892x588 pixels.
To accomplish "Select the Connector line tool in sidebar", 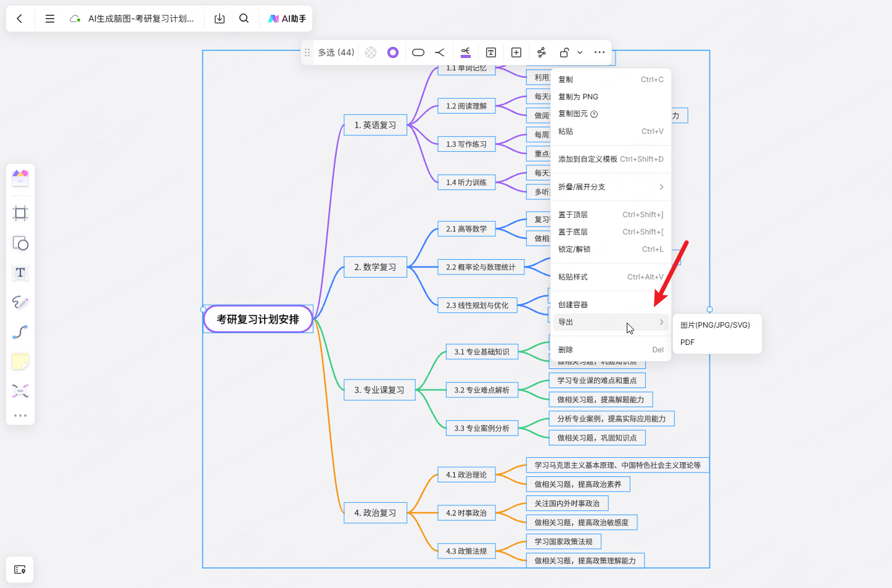I will [20, 332].
